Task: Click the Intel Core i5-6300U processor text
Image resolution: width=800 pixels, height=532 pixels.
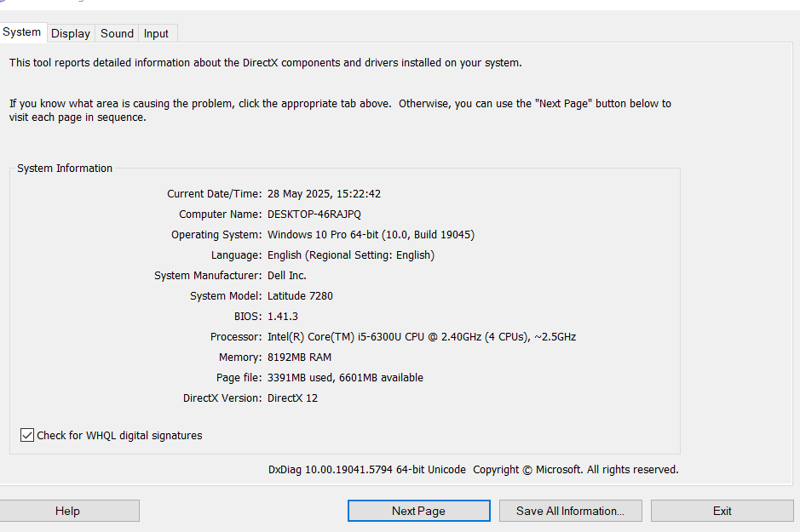Action: [x=421, y=337]
